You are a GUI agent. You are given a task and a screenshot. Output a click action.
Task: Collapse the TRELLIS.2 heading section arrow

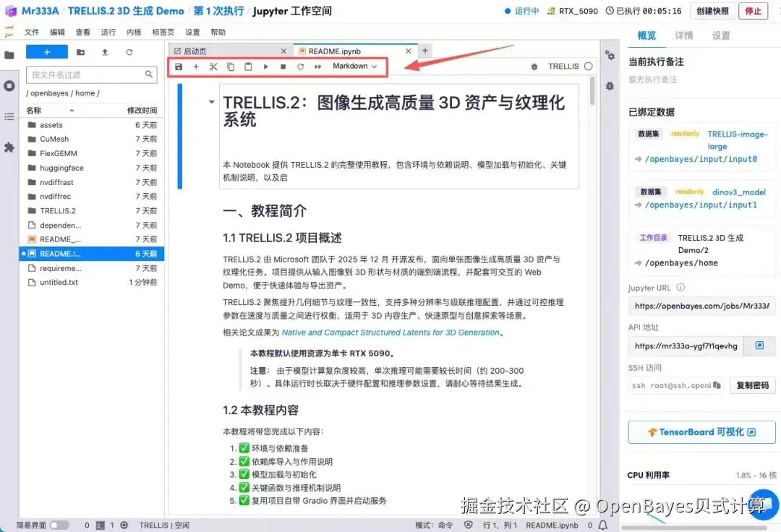[x=212, y=102]
